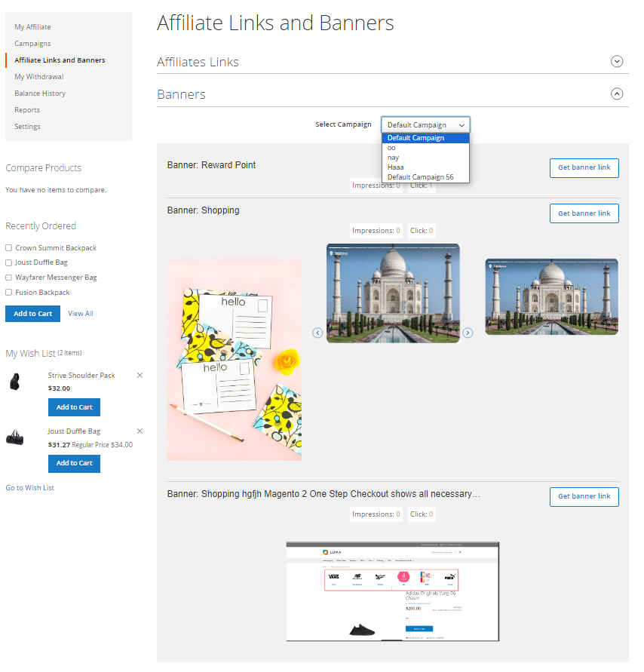The height and width of the screenshot is (672, 644).
Task: Open the hello postcards banner image
Action: pos(234,360)
